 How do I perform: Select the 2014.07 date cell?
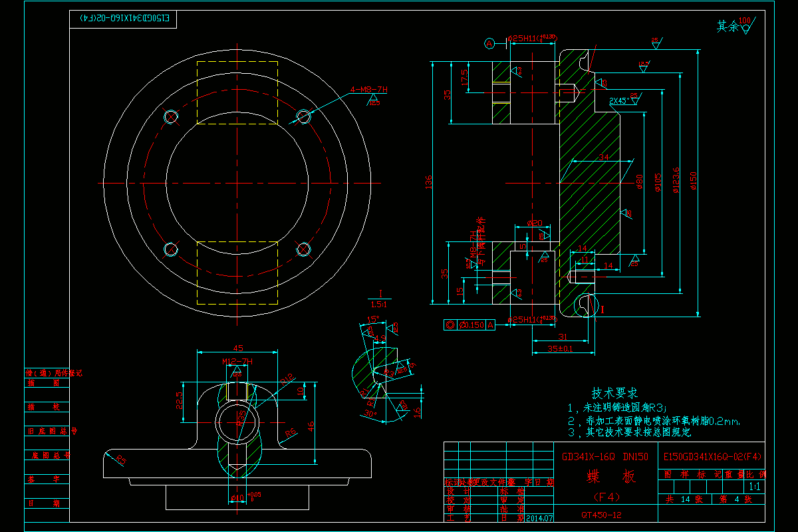click(539, 517)
